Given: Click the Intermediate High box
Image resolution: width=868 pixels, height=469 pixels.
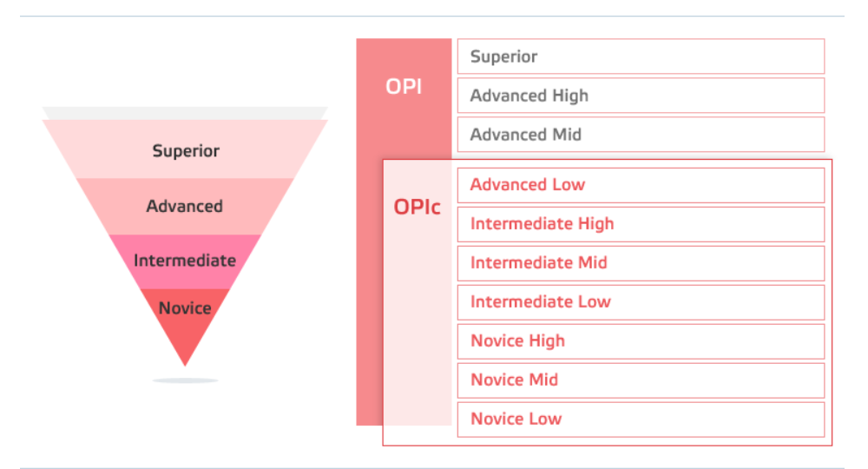Looking at the screenshot, I should (x=641, y=224).
